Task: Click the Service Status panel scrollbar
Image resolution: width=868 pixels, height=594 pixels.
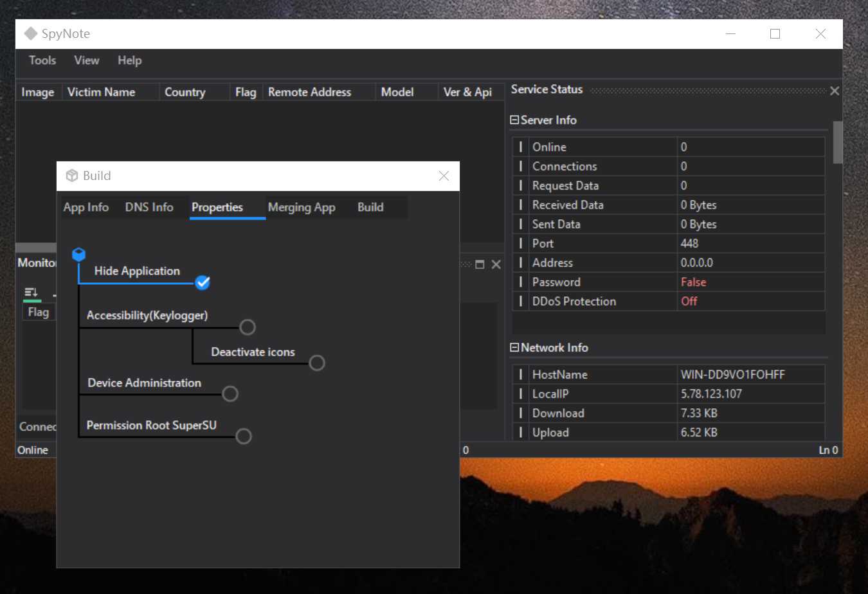Action: coord(837,141)
